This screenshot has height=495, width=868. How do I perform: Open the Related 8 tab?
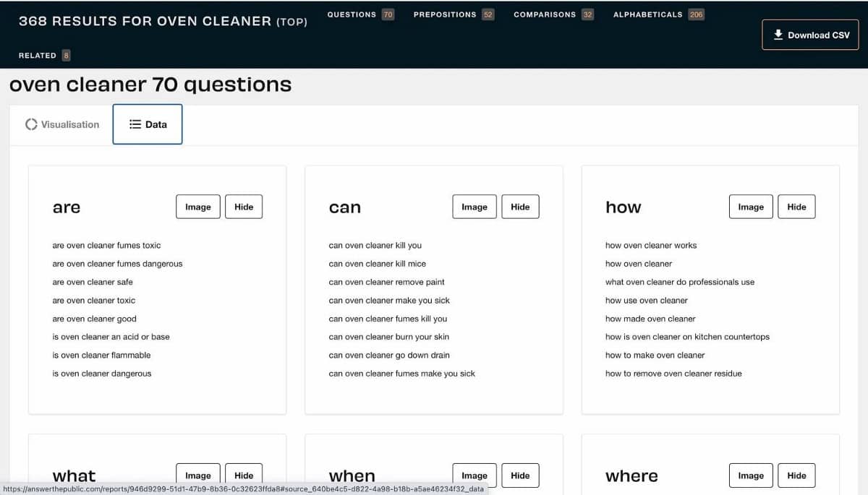point(44,55)
